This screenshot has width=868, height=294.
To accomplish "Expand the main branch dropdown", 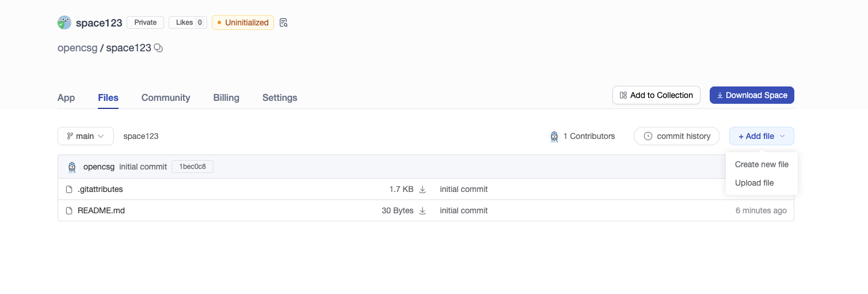I will (85, 136).
